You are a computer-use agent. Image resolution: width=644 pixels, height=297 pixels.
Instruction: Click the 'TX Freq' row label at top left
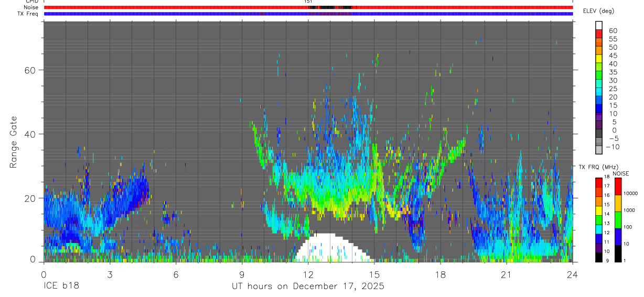[x=28, y=14]
